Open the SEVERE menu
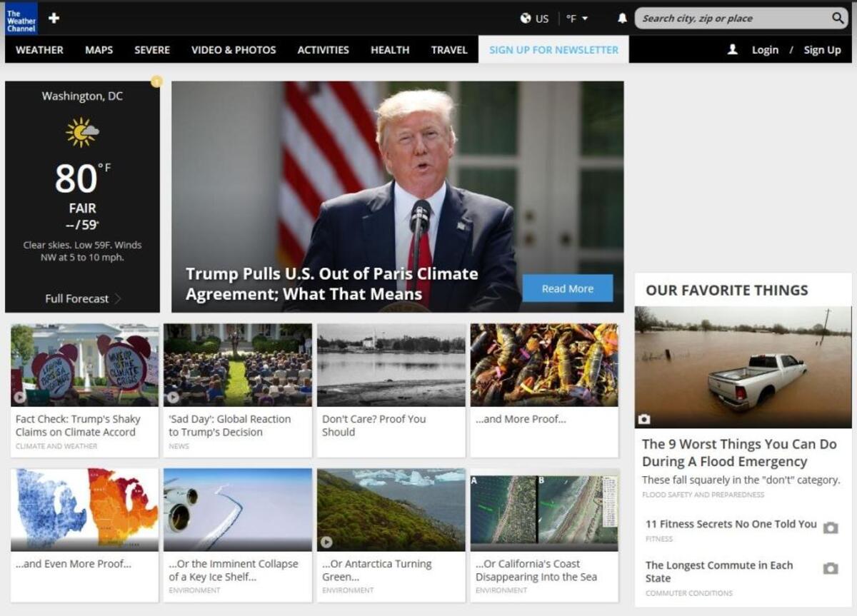This screenshot has width=857, height=616. click(x=152, y=50)
